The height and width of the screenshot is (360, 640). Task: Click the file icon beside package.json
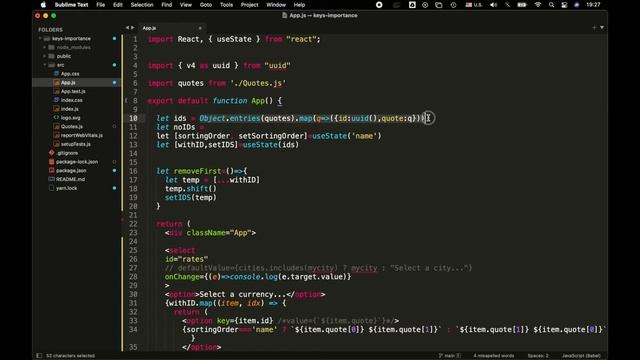(x=51, y=170)
